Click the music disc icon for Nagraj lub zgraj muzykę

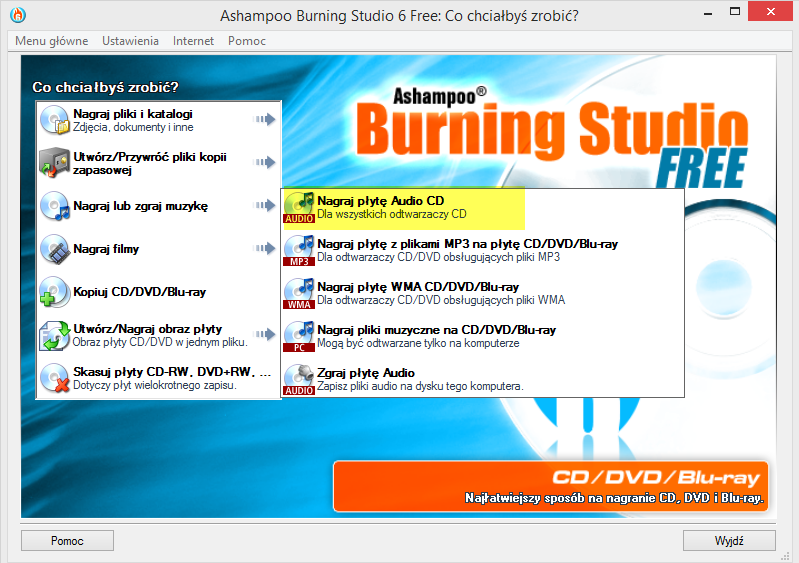(x=55, y=206)
